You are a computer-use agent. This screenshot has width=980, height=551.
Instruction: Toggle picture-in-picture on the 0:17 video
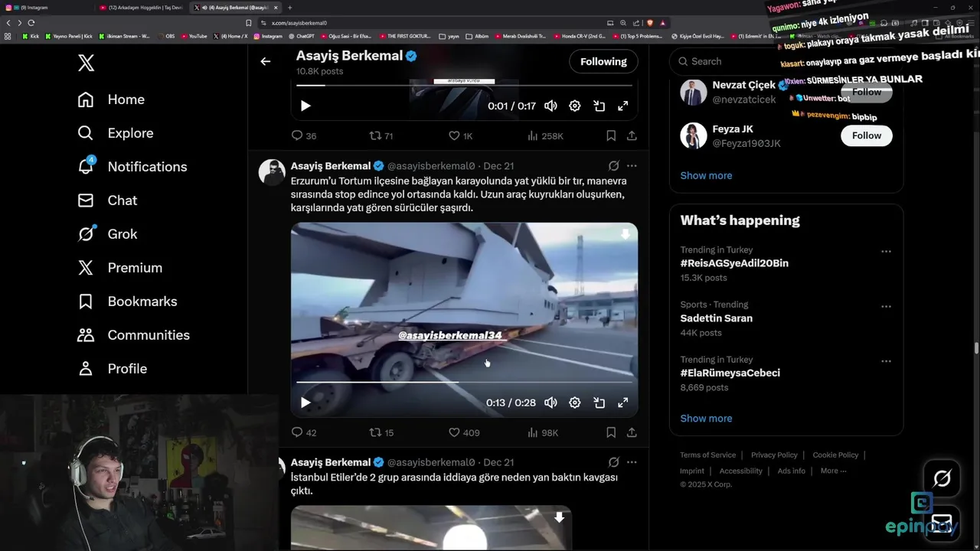point(599,106)
